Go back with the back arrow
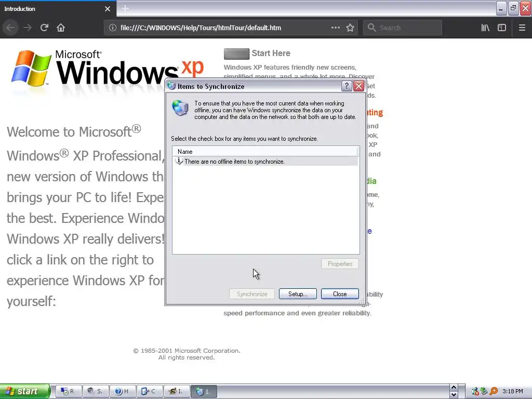 pos(10,28)
